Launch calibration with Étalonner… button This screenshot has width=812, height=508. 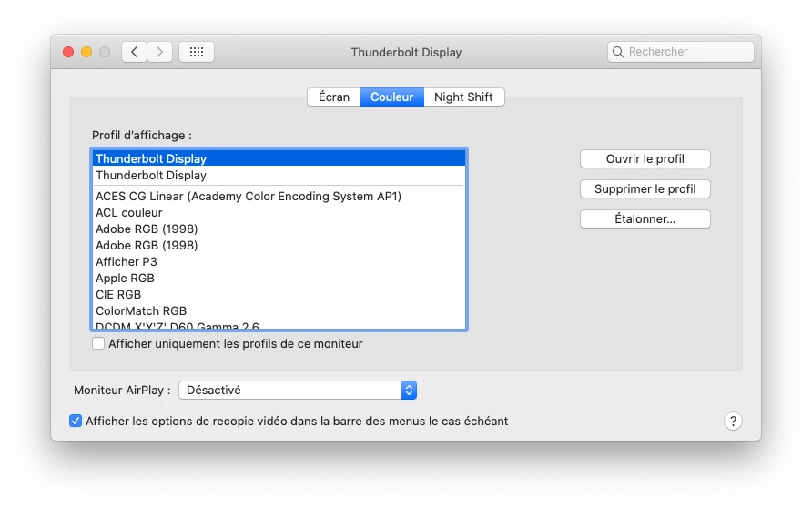(645, 219)
